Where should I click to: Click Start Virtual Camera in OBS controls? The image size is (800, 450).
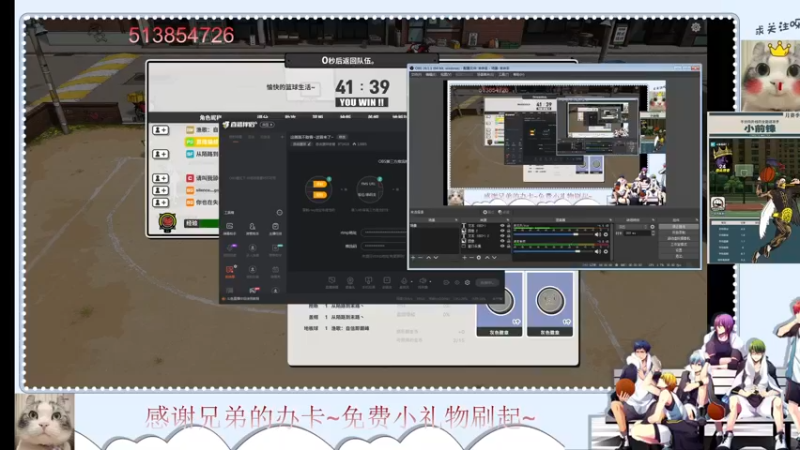tap(679, 238)
